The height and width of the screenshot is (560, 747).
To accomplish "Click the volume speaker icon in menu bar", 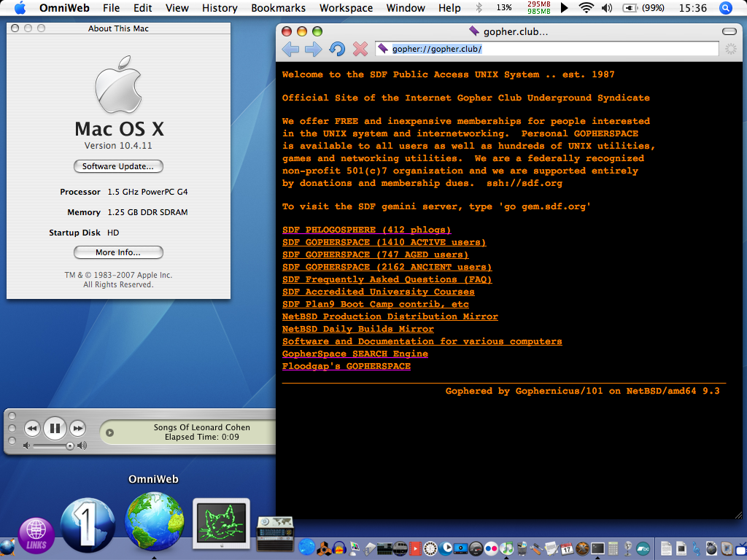I will (607, 7).
